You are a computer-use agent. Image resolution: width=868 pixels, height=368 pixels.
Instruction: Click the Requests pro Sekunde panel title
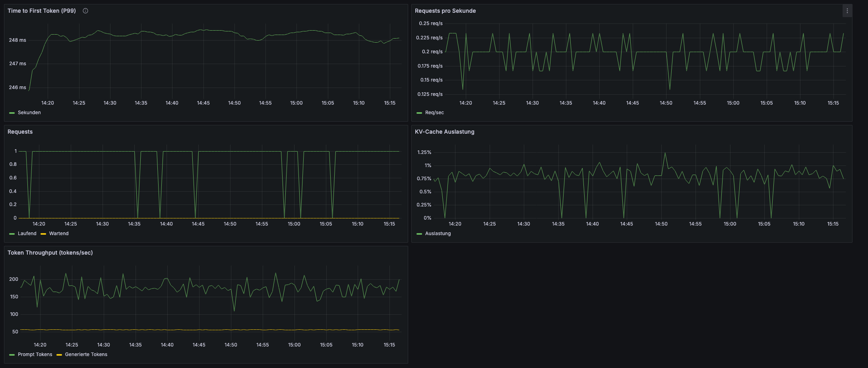(x=444, y=11)
